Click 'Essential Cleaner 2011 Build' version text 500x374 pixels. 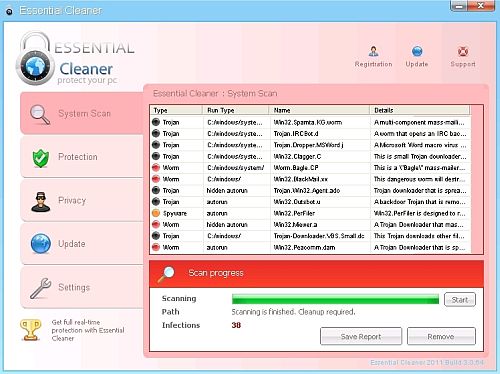[x=427, y=362]
